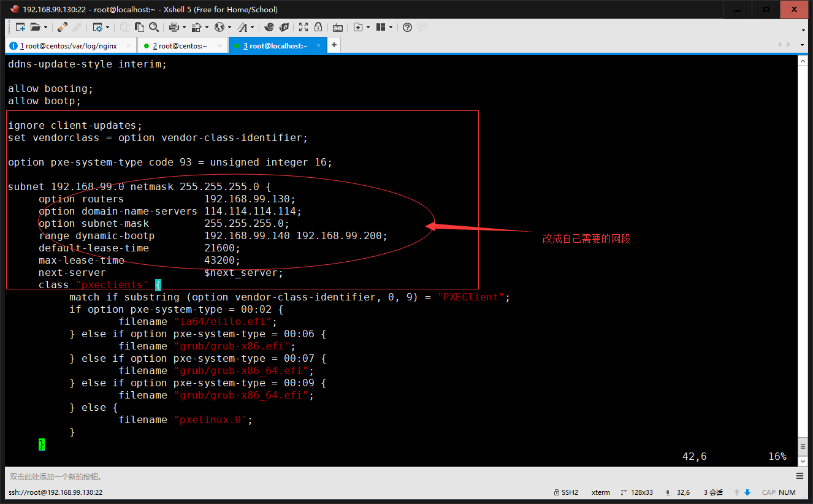
Task: Open session Properties gear icon
Action: [97, 27]
